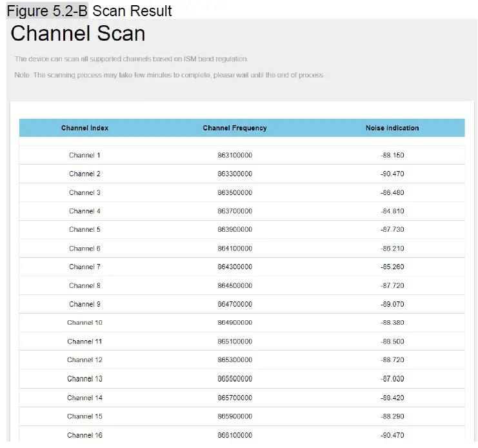The width and height of the screenshot is (478, 448).
Task: Click frequency value 864300000
Action: (235, 267)
